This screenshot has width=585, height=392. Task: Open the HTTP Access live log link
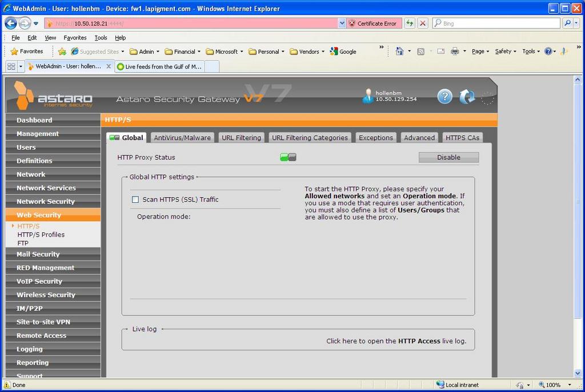click(x=396, y=341)
